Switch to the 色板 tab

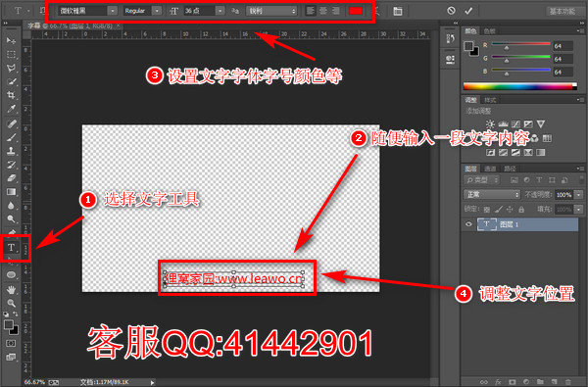(x=489, y=31)
